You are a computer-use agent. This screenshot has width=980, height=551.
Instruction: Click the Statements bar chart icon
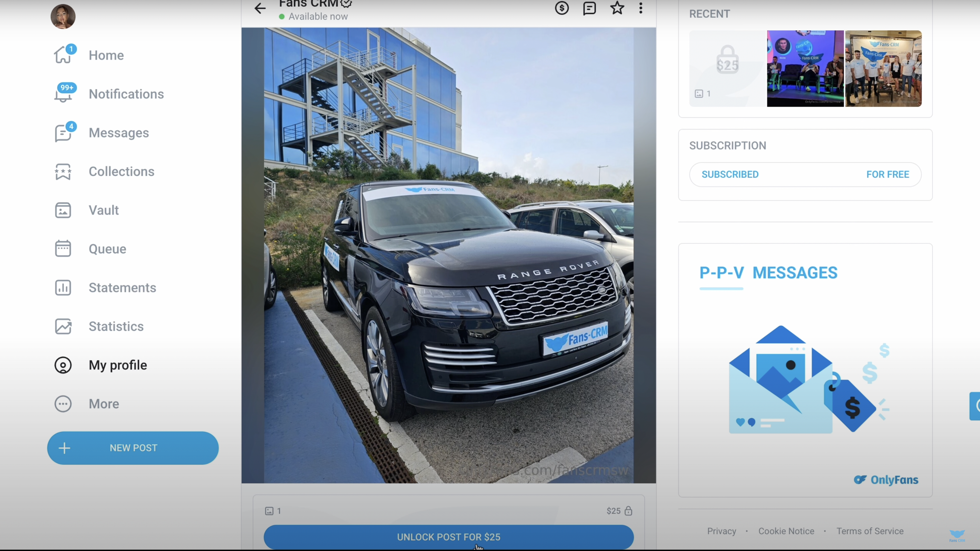point(63,288)
